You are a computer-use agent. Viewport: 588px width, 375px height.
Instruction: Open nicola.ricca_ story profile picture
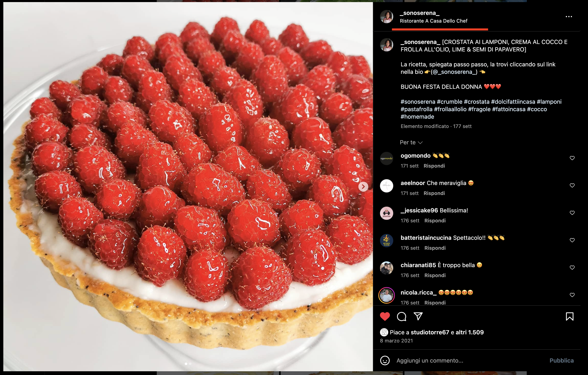coord(387,295)
